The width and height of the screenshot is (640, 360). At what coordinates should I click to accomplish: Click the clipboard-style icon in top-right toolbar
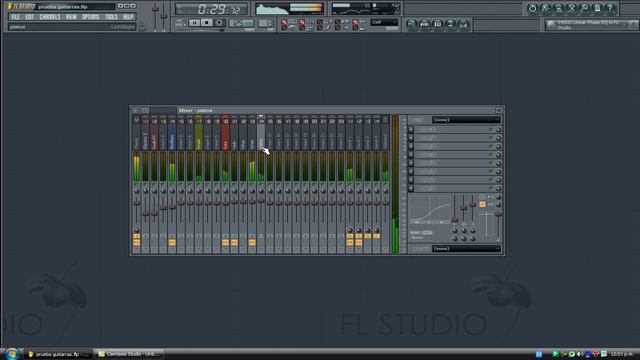pos(598,8)
